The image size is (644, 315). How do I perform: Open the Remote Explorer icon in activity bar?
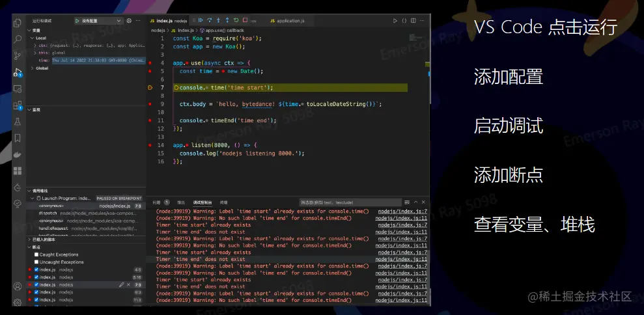[x=17, y=89]
